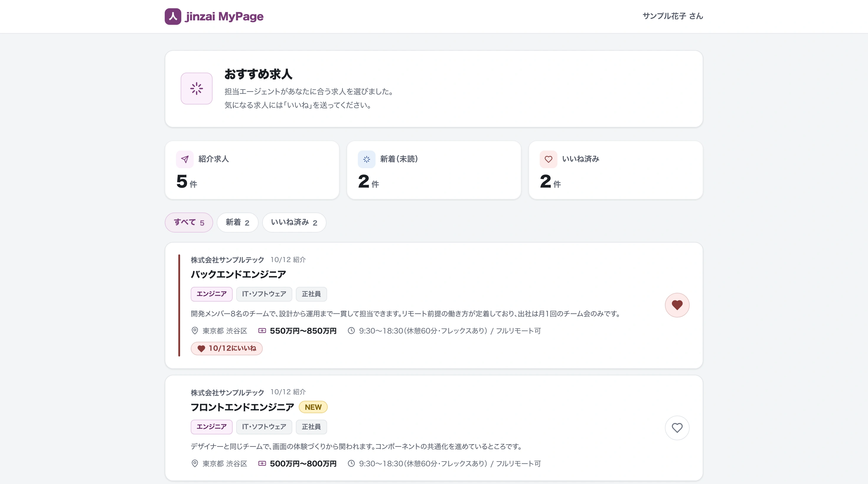The width and height of the screenshot is (868, 484).
Task: Click the 開発メンバー8名のチーム description text
Action: click(406, 314)
